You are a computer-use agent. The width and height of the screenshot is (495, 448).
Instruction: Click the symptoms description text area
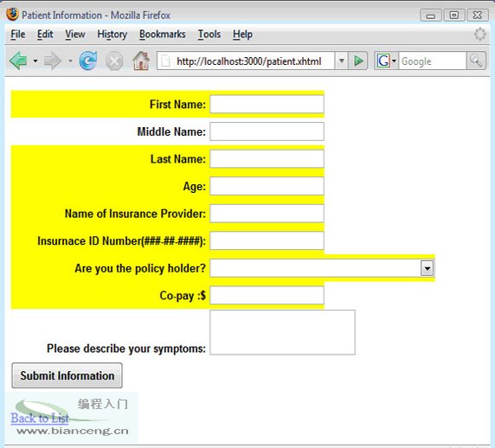coord(282,332)
